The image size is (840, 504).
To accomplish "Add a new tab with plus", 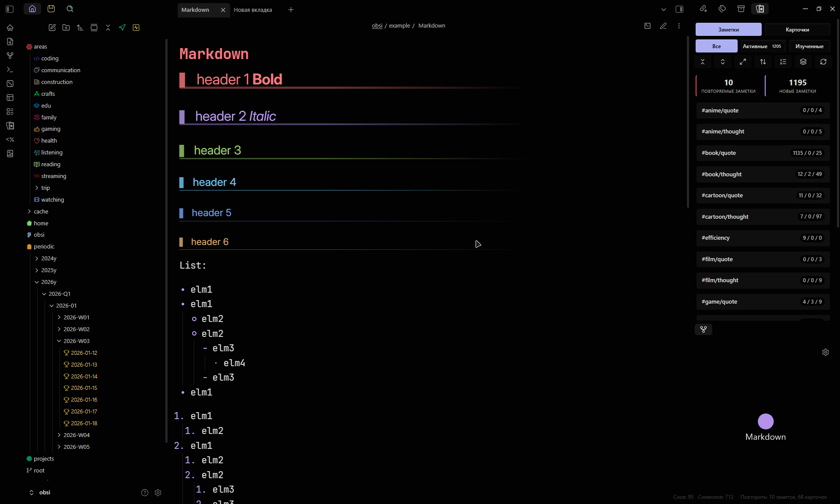I will [x=291, y=10].
